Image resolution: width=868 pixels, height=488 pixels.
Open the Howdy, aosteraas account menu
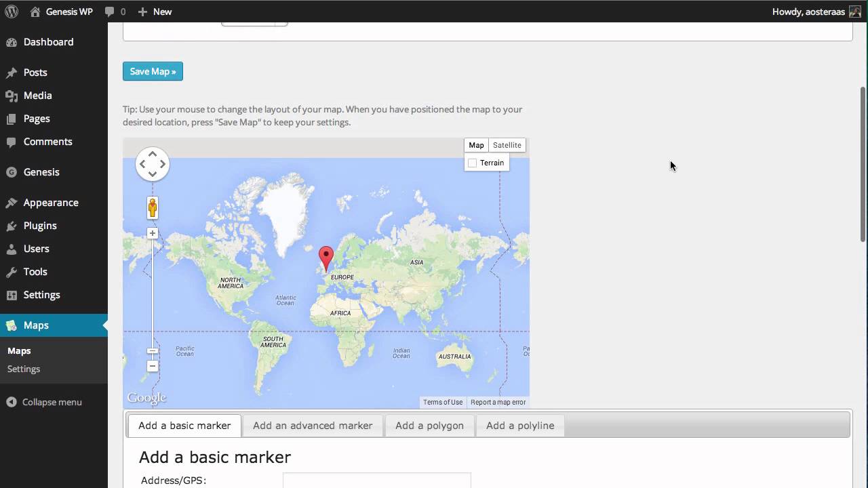(x=808, y=12)
